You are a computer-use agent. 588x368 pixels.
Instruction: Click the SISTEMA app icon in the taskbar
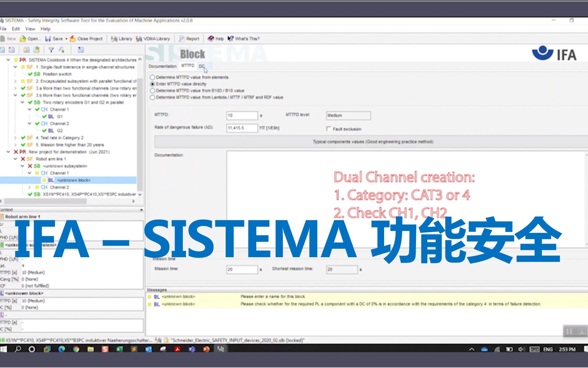pos(220,349)
